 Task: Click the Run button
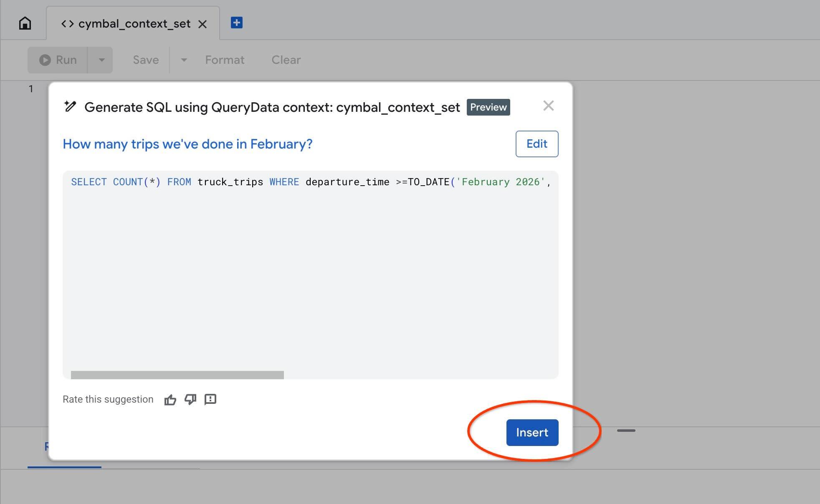tap(58, 60)
